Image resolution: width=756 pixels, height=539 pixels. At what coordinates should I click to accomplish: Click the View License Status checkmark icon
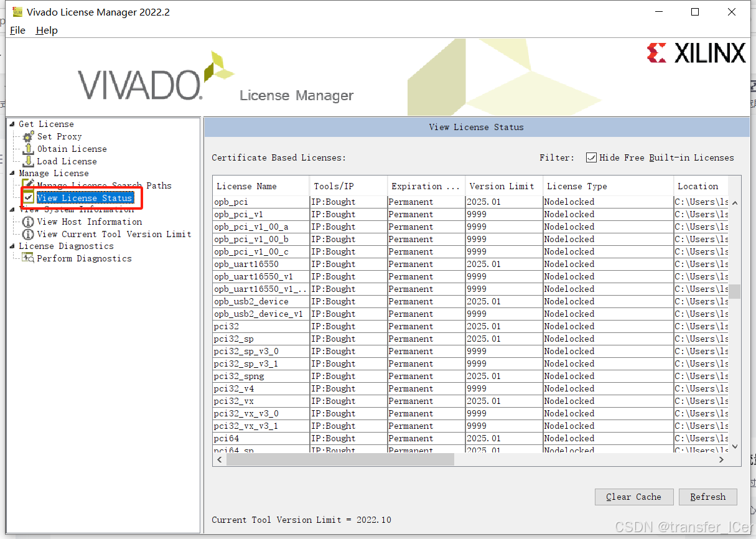click(x=29, y=198)
